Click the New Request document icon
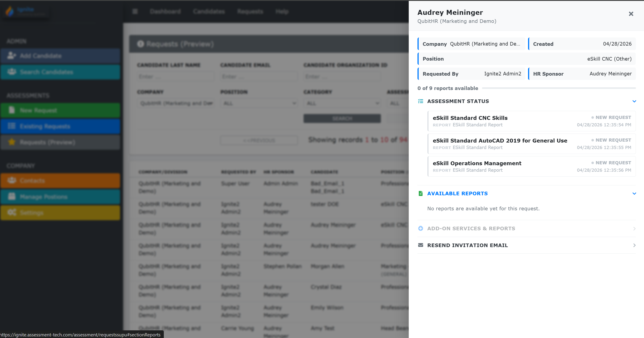 [11, 110]
